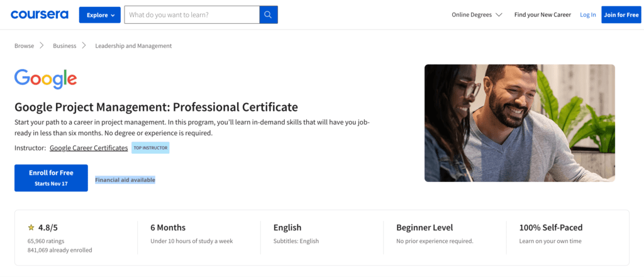Click the Google logo

(45, 79)
